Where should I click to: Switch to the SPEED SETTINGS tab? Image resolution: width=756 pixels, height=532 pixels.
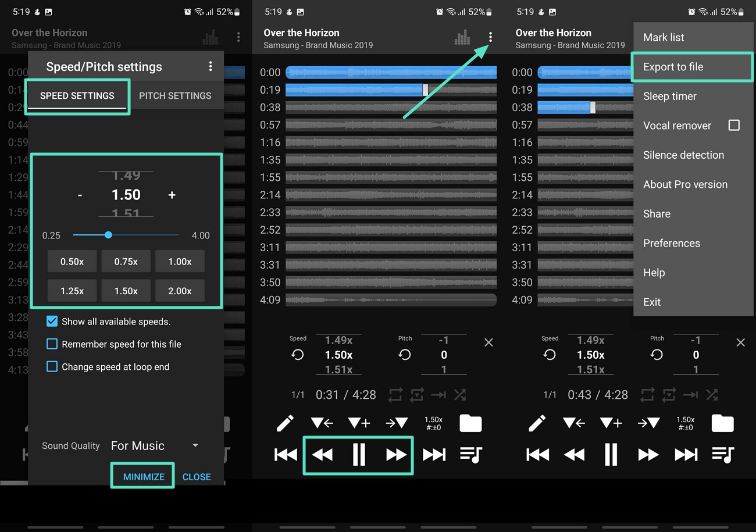[x=77, y=96]
